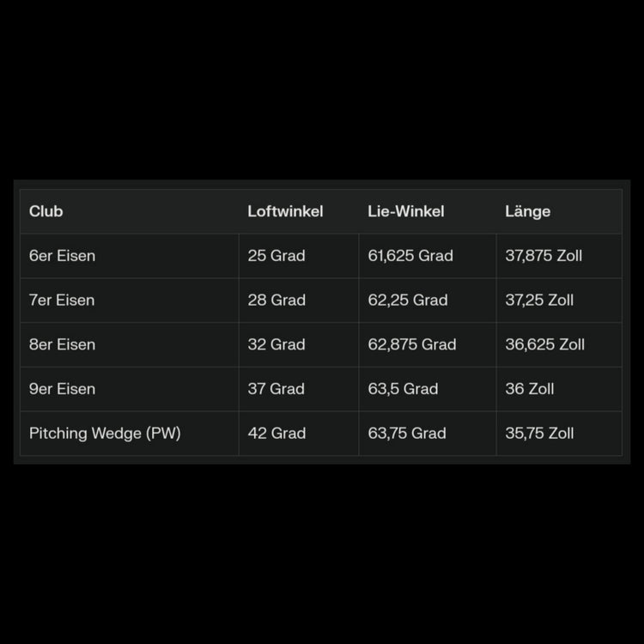
Task: Select the 36 Zoll length value
Action: [530, 389]
